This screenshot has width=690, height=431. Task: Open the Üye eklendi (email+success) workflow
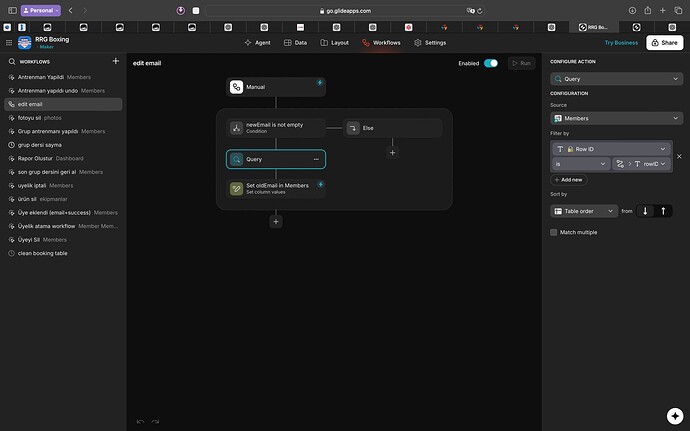pos(63,213)
